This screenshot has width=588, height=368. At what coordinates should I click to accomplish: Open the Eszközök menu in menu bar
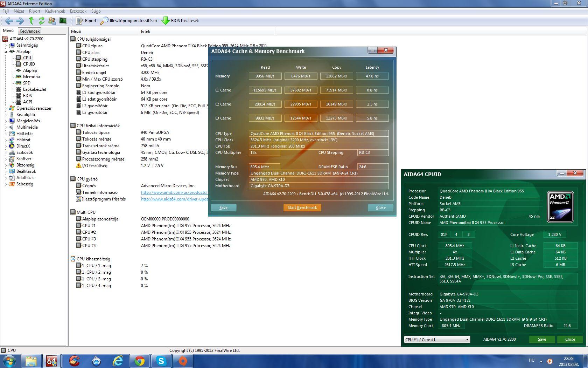[78, 11]
